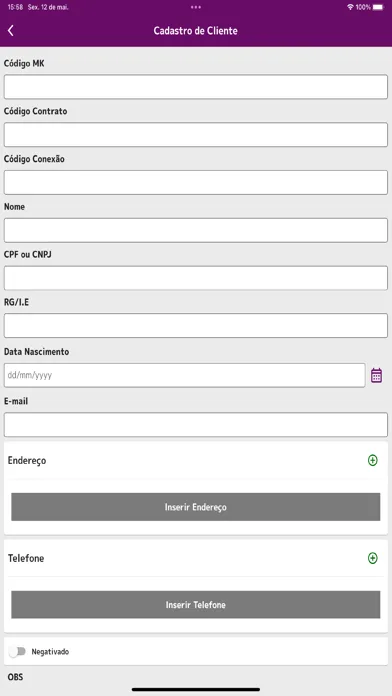Tap the battery status icon
Screen dimensions: 392x696
pyautogui.click(x=378, y=7)
